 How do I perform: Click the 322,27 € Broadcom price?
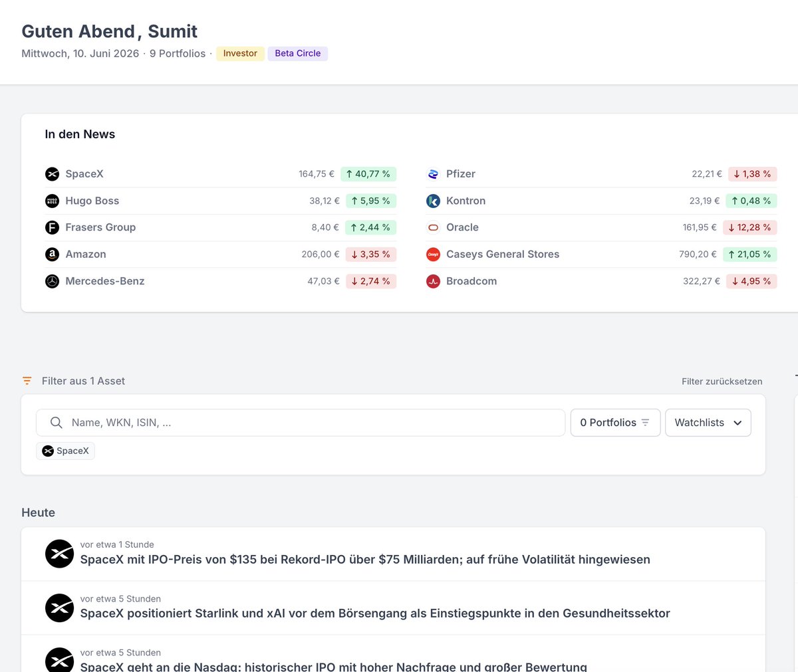tap(702, 281)
